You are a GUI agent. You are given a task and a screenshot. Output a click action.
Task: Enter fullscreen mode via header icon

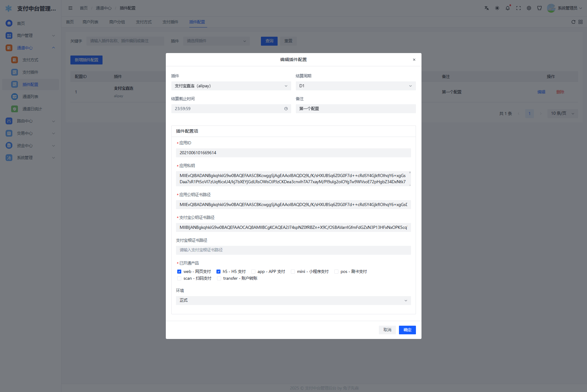(518, 8)
